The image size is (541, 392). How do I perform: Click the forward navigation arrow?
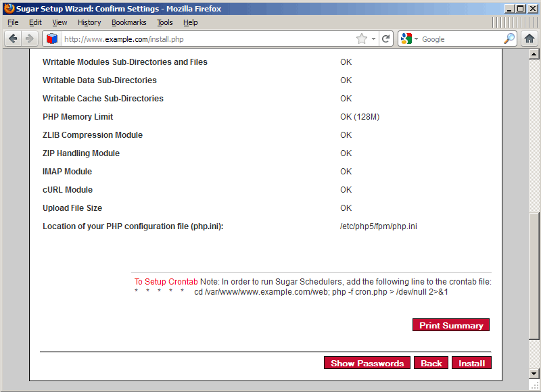[29, 39]
